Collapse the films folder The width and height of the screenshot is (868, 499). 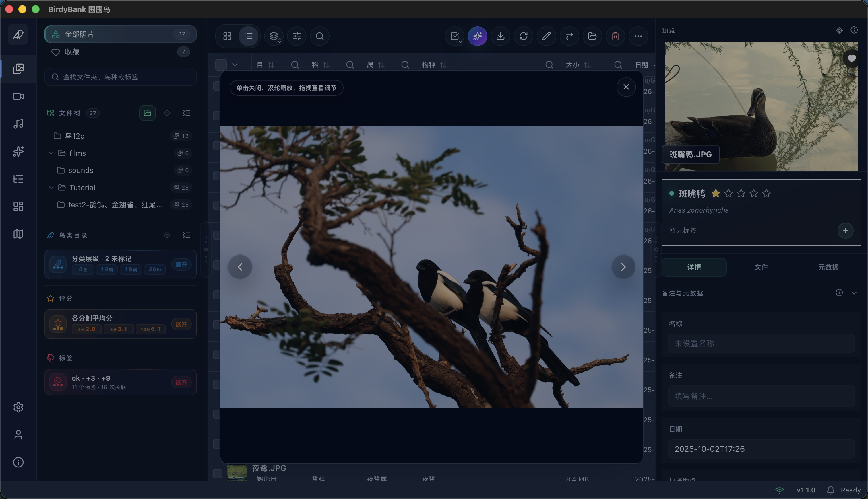click(51, 153)
